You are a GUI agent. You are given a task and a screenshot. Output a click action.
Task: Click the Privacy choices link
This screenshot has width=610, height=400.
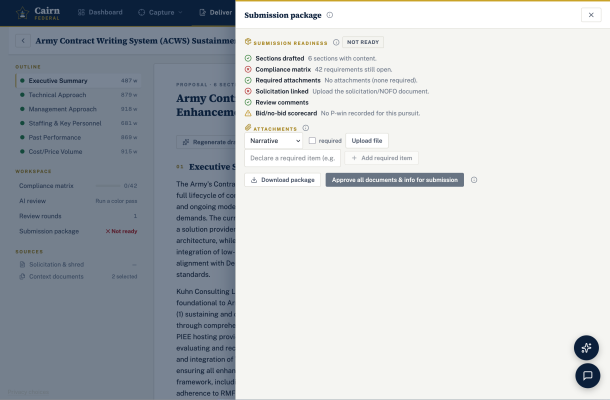[28, 392]
